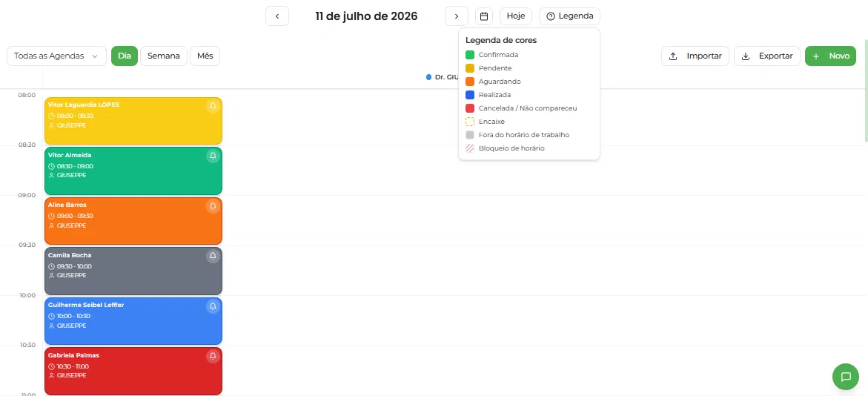Click bell icon on Aline Barros appointment
Viewport: 868px width, 396px height.
213,206
